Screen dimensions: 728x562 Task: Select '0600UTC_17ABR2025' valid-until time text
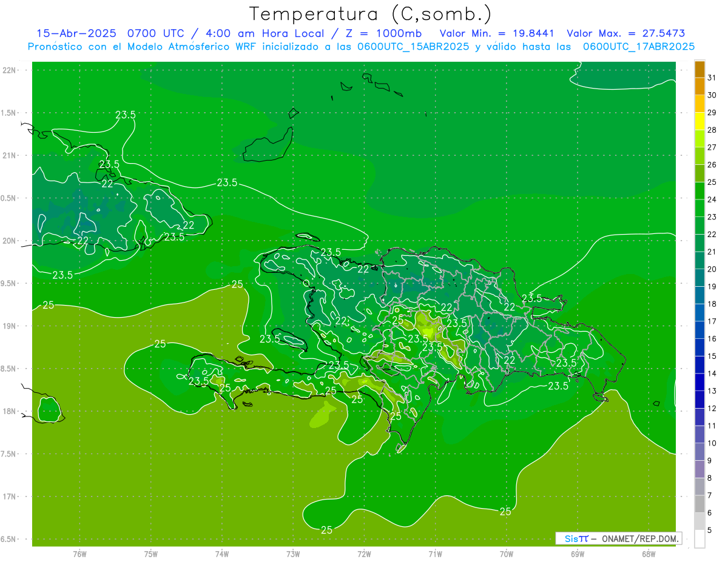coord(639,46)
